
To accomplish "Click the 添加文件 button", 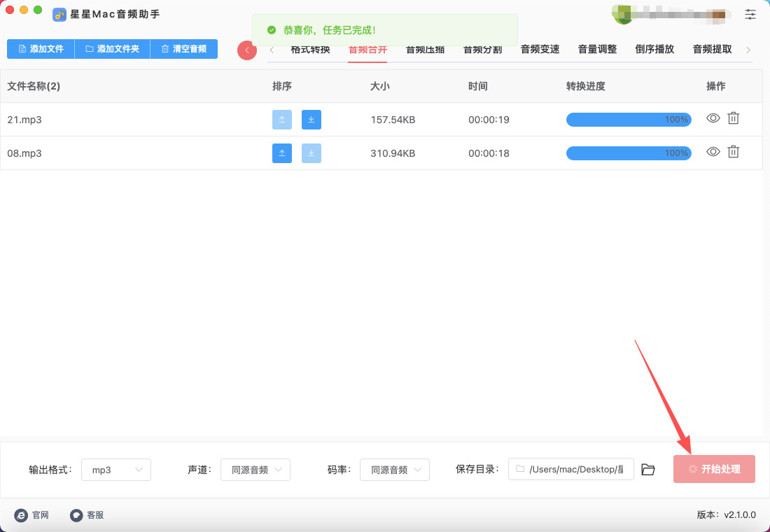I will pyautogui.click(x=41, y=49).
